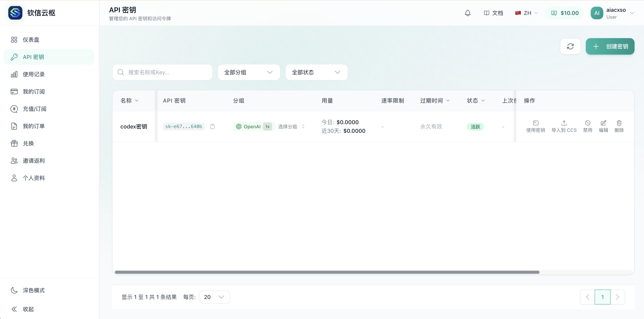Open 个人资料 in the sidebar

tap(49, 178)
